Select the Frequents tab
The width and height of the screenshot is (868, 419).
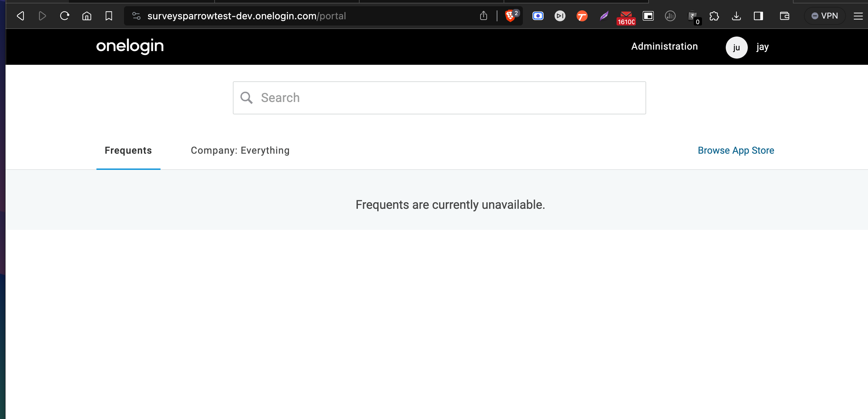pos(128,151)
